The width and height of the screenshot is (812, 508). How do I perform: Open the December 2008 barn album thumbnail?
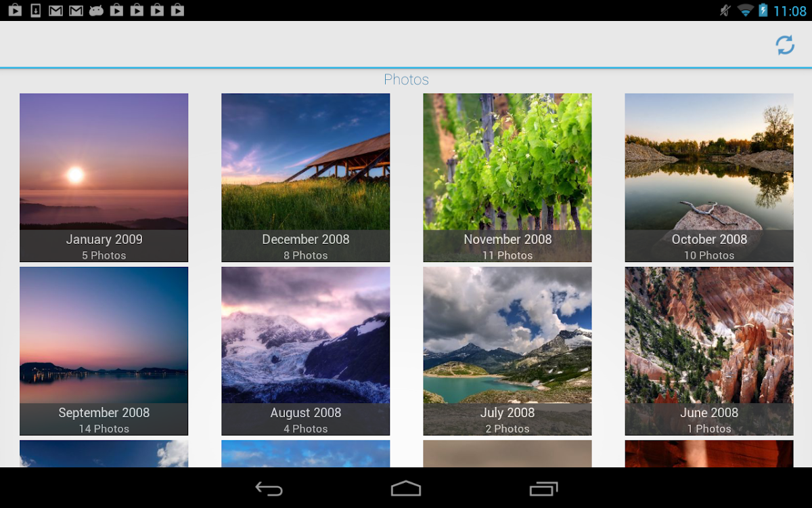305,177
